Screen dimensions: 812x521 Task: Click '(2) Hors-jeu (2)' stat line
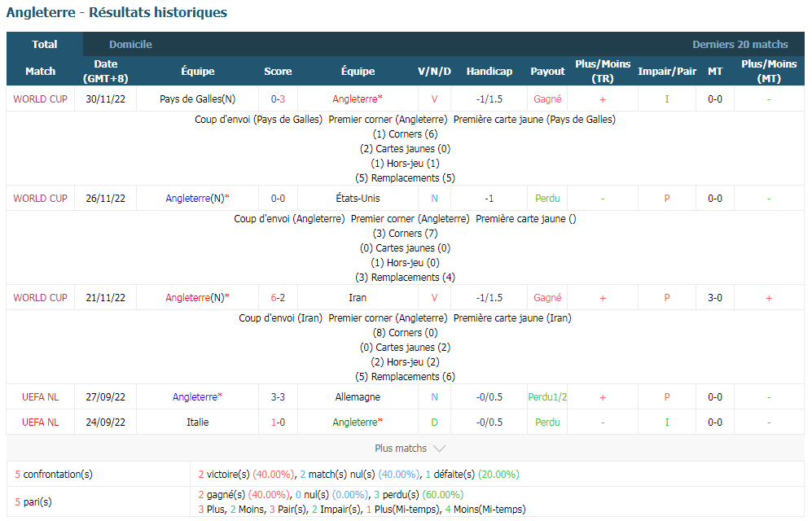point(406,362)
